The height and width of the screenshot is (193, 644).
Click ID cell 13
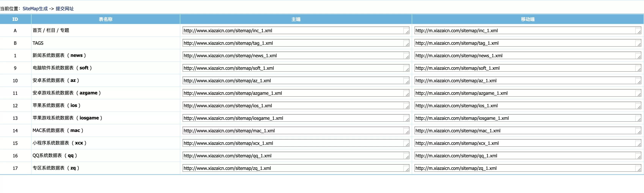pos(15,118)
